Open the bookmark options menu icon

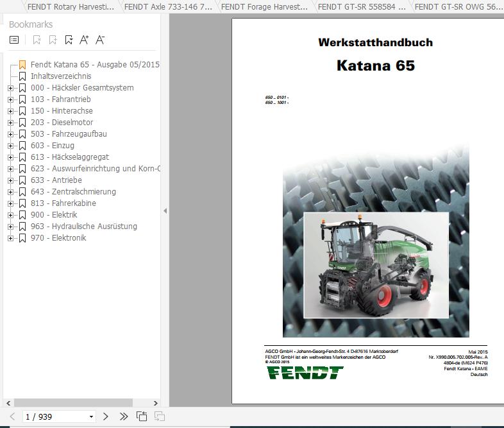click(14, 40)
